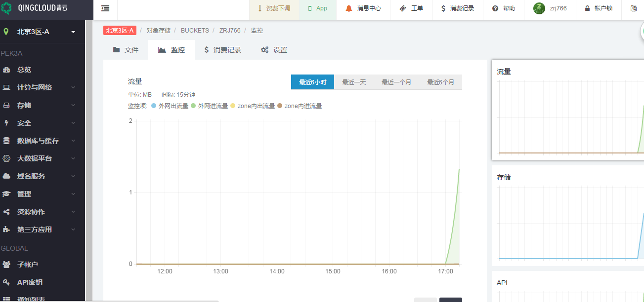Click the lock icon for 帐户锁
The width and height of the screenshot is (644, 302).
pos(587,8)
